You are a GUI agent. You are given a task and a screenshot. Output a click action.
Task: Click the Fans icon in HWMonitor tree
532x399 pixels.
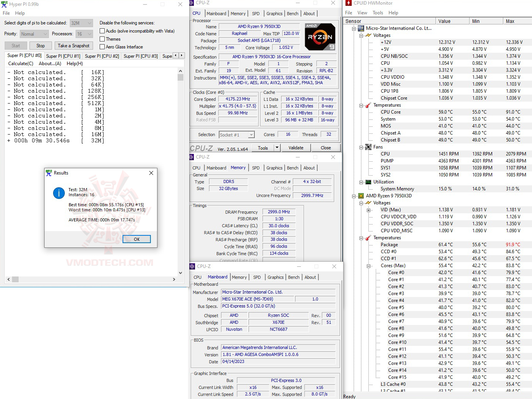tap(368, 147)
